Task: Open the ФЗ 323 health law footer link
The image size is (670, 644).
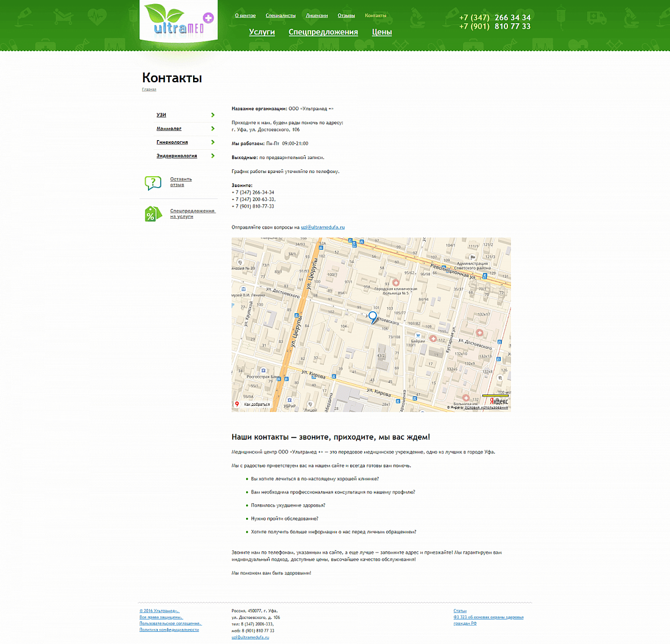Action: [488, 620]
